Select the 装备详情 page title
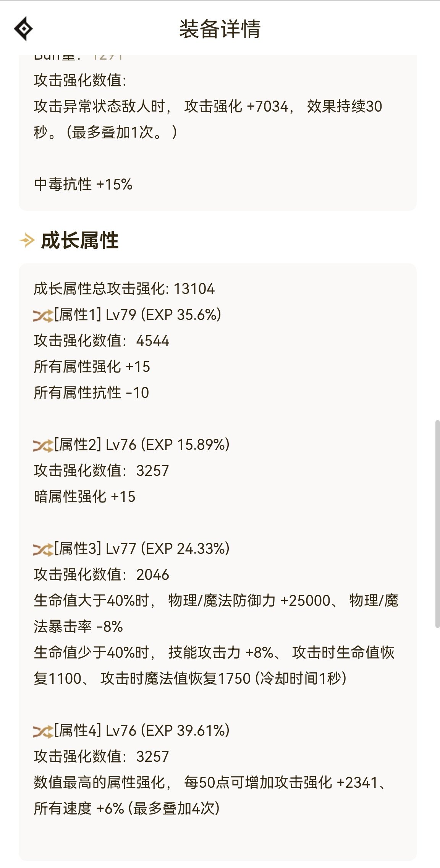 [x=220, y=29]
